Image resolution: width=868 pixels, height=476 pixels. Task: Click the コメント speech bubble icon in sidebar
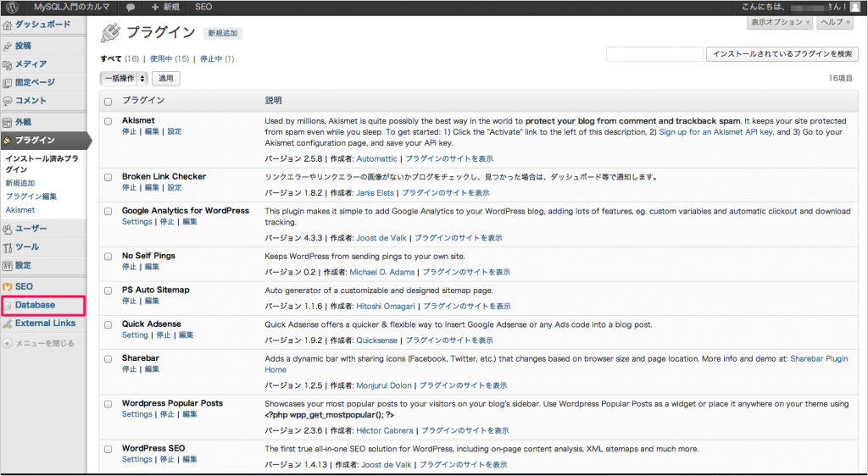click(x=7, y=101)
